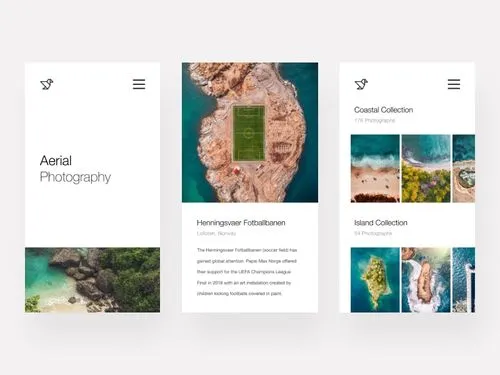Image resolution: width=500 pixels, height=375 pixels.
Task: Open the Coastal Collection heading
Action: pos(383,110)
